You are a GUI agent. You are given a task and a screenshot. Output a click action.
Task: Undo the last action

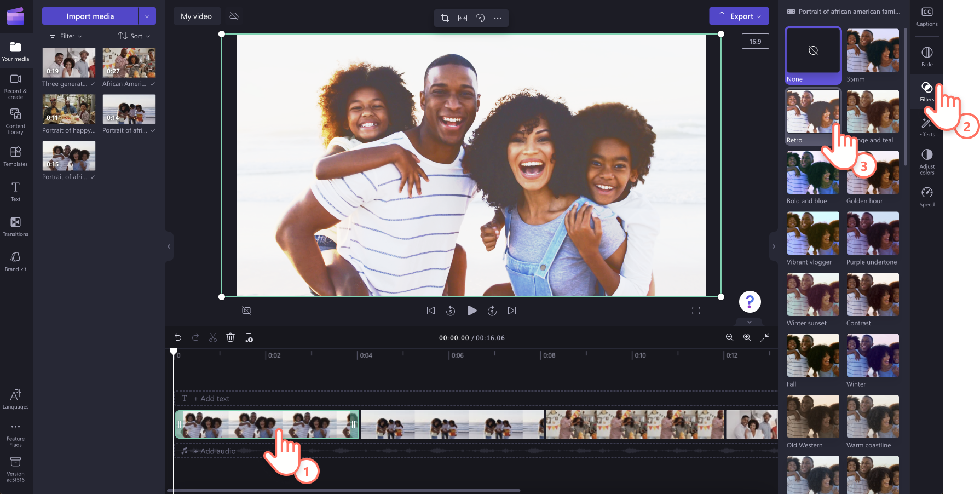[x=178, y=337]
